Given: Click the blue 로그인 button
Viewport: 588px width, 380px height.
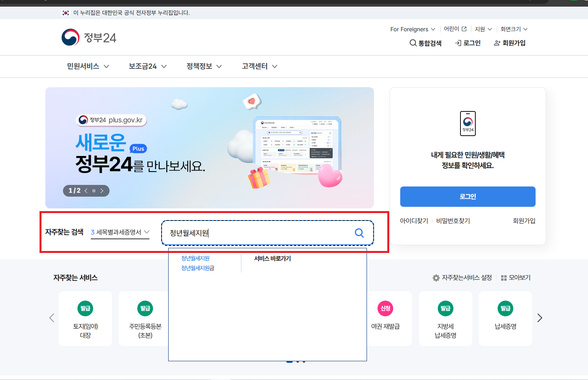Looking at the screenshot, I should pyautogui.click(x=468, y=197).
